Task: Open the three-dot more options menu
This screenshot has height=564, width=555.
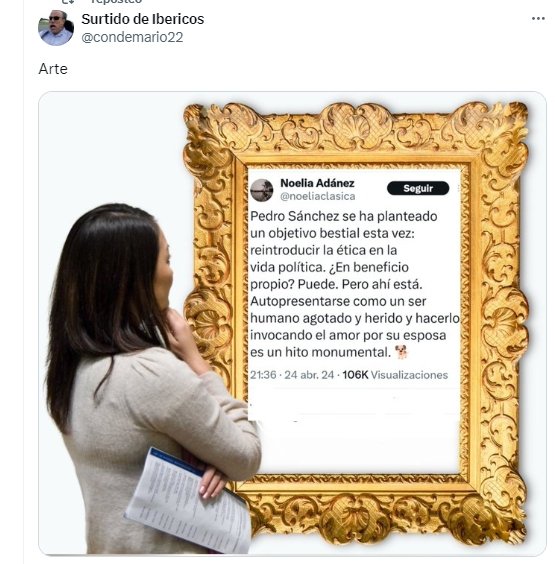Action: click(538, 19)
